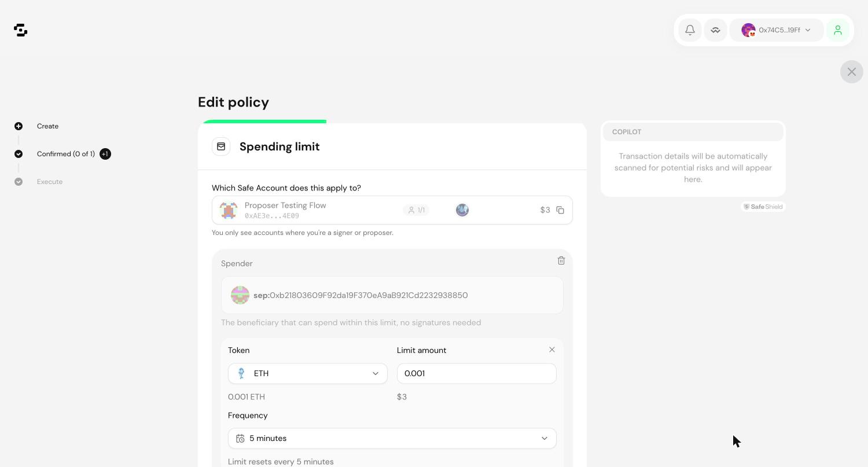
Task: Click the $3 account balance
Action: coord(545,210)
